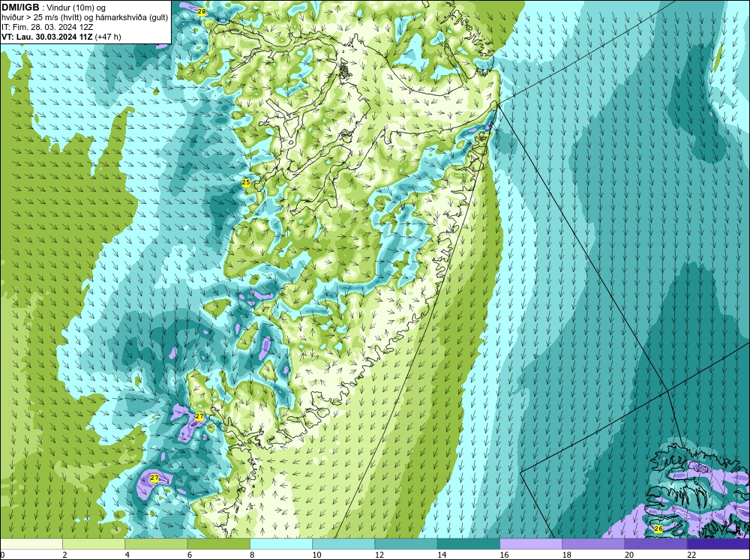The height and width of the screenshot is (560, 750).
Task: Pick the dark teal 14–16 m/s scale swatch
Action: [469, 544]
